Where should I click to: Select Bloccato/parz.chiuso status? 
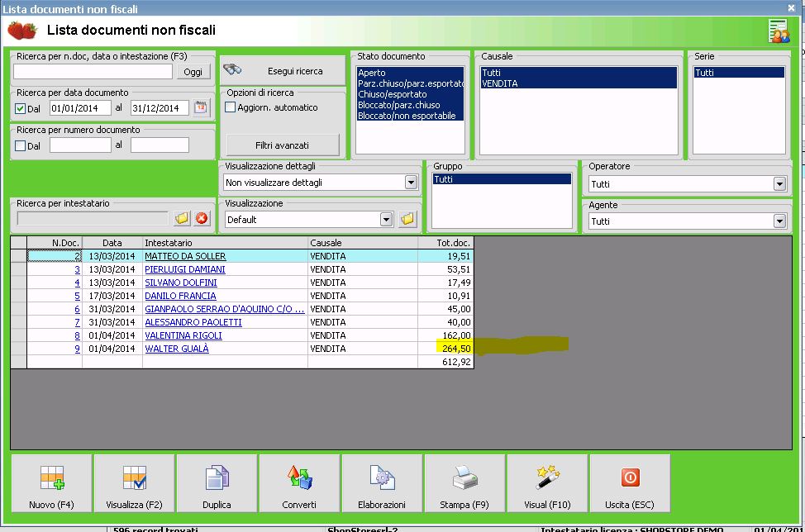410,105
